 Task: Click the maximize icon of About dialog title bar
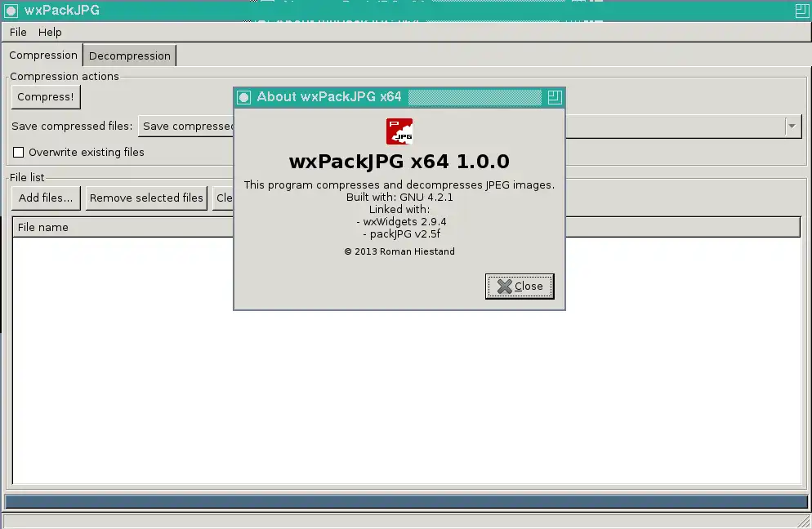click(x=554, y=97)
